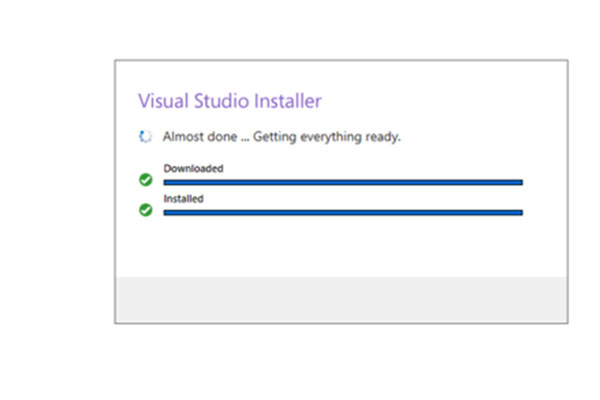Click the word 'Almost' in status text

(x=184, y=136)
